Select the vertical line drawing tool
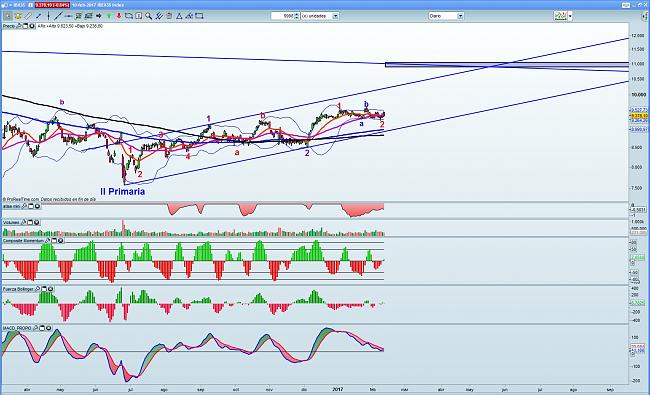 tap(49, 16)
